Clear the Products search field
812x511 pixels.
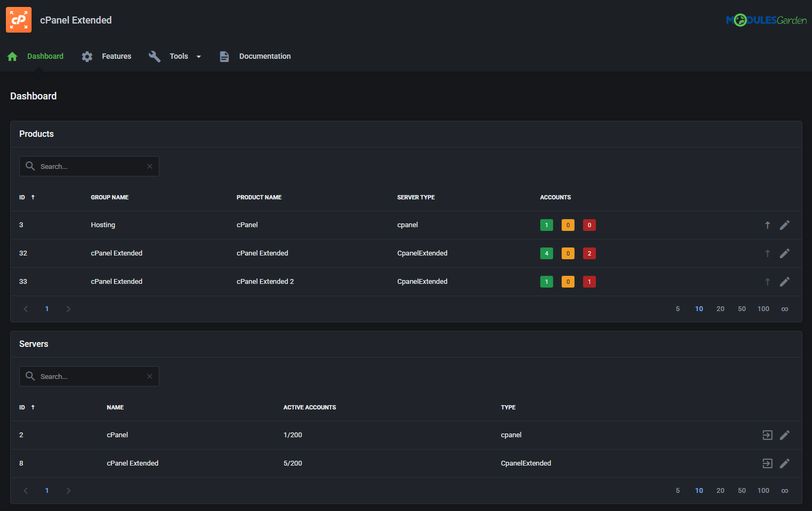tap(150, 166)
